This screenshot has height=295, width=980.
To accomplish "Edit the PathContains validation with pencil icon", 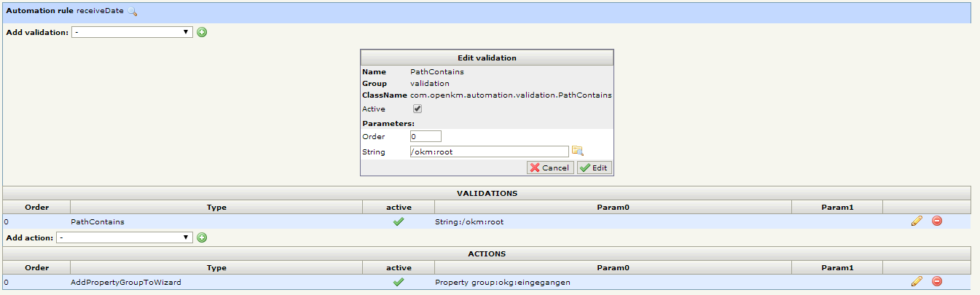I will [x=917, y=221].
